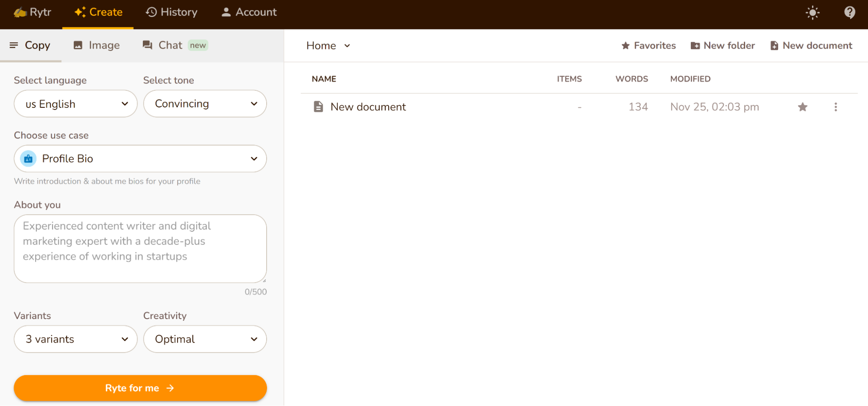Click the ITEMS column header
This screenshot has width=868, height=406.
(569, 79)
